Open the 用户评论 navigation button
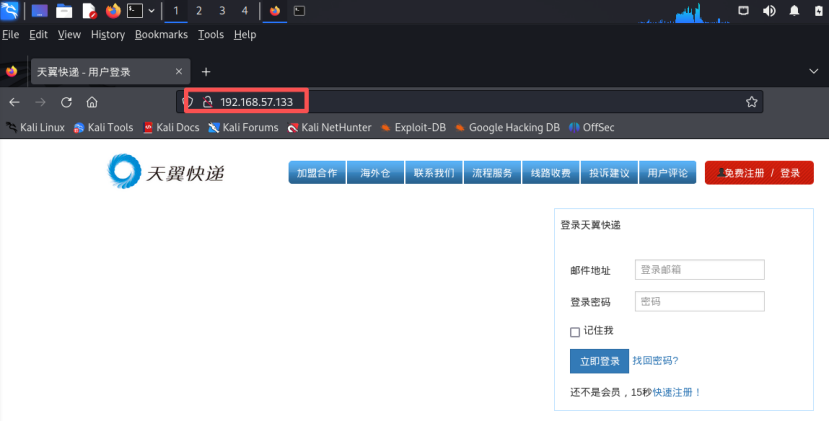This screenshot has height=422, width=829. (x=668, y=173)
